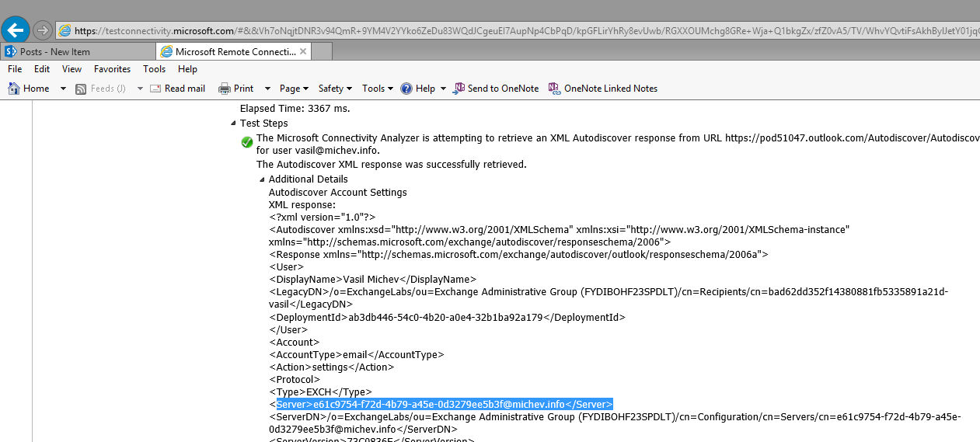Viewport: 980px width, 442px height.
Task: Collapse the Test Steps section triangle
Action: pos(234,124)
